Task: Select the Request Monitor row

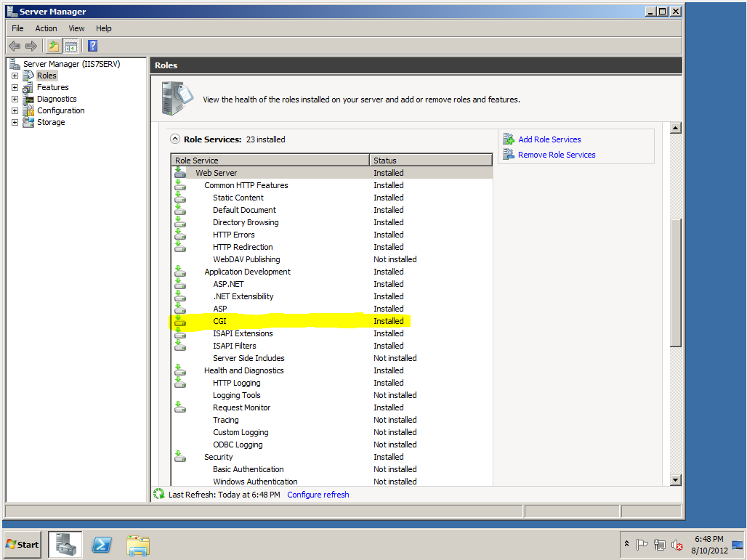Action: click(x=332, y=407)
